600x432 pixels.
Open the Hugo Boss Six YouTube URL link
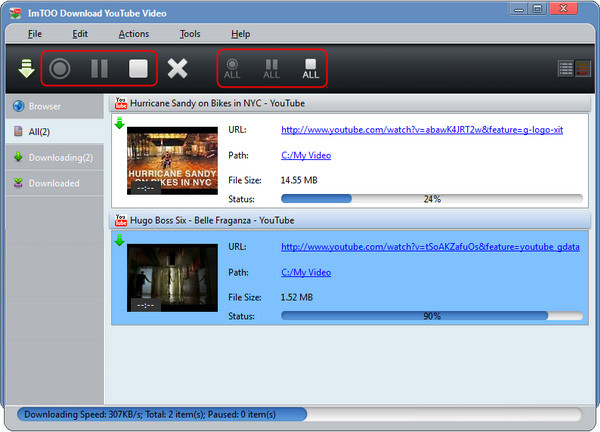[x=430, y=247]
